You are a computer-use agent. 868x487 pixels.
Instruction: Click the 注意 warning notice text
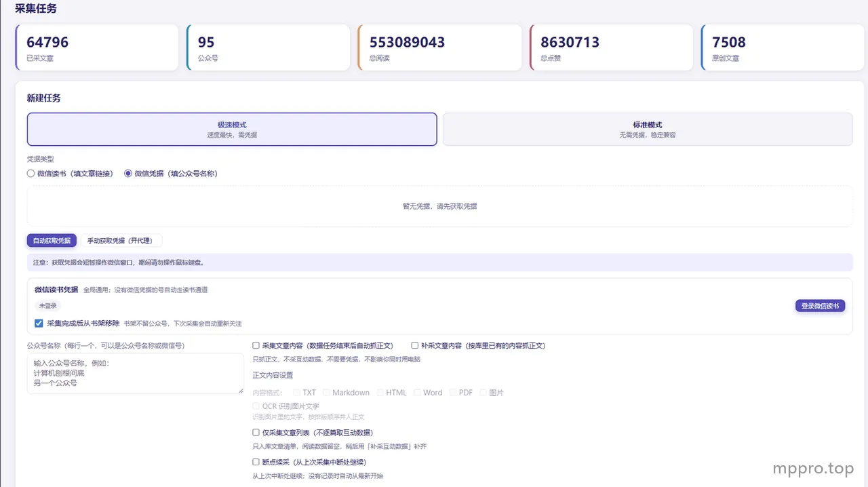119,262
